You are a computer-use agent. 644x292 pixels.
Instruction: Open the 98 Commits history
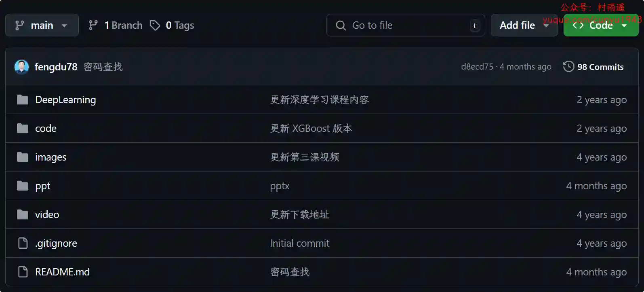pyautogui.click(x=593, y=67)
